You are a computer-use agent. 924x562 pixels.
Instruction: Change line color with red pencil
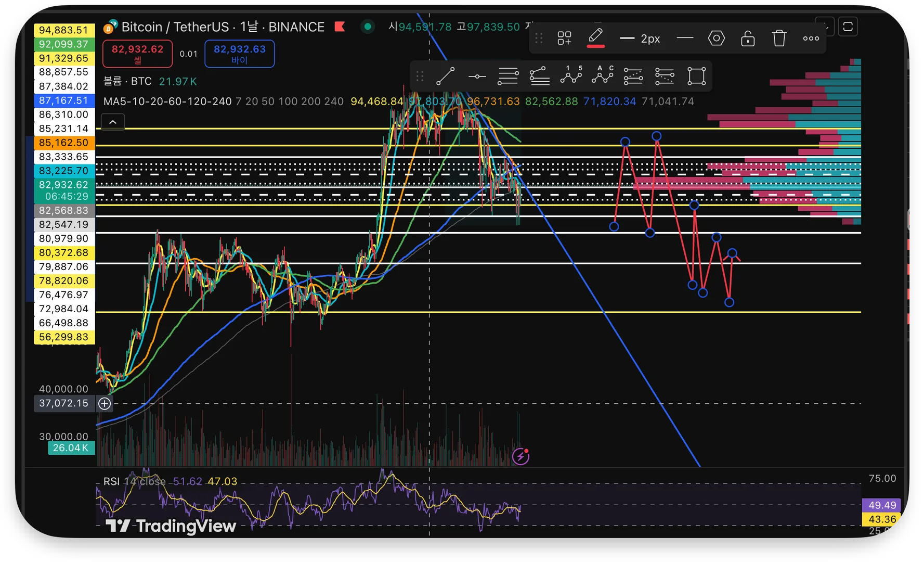(596, 38)
